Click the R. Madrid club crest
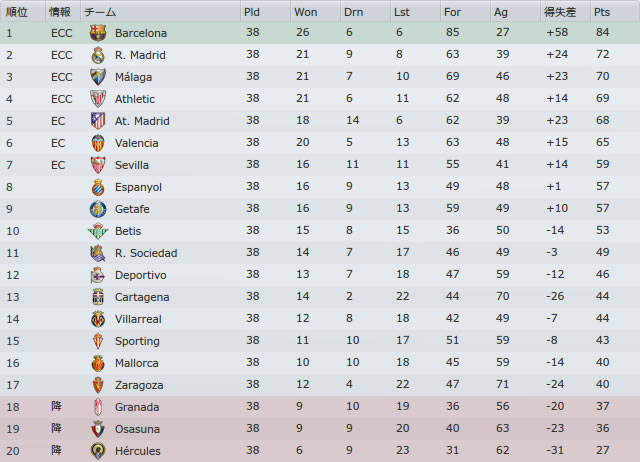Screen dimensions: 640x462 point(98,55)
